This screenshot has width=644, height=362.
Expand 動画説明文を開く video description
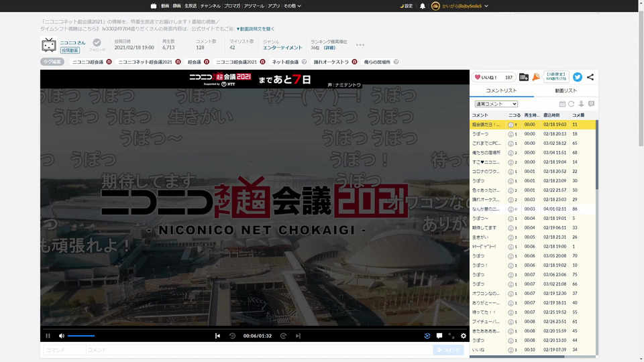(x=256, y=29)
